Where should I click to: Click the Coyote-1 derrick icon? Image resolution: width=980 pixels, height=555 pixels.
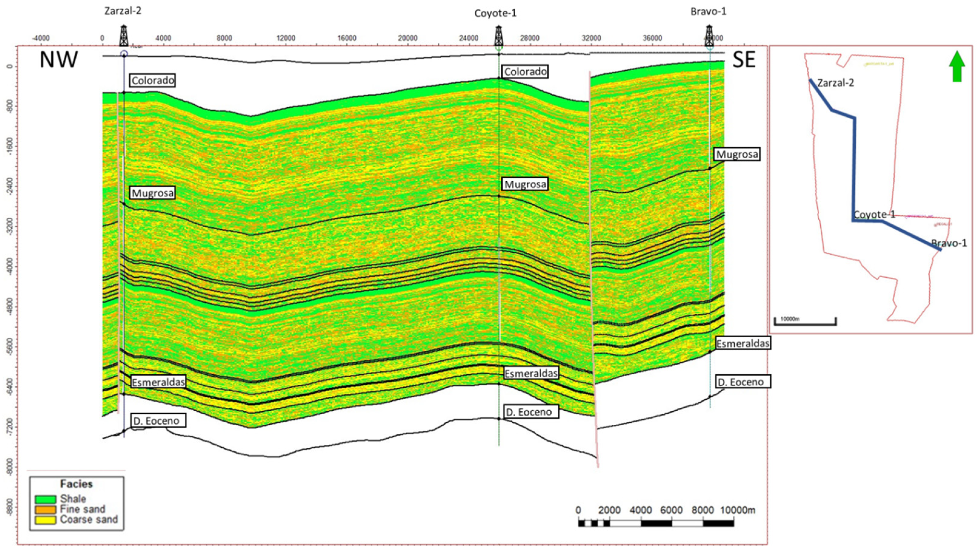[499, 36]
